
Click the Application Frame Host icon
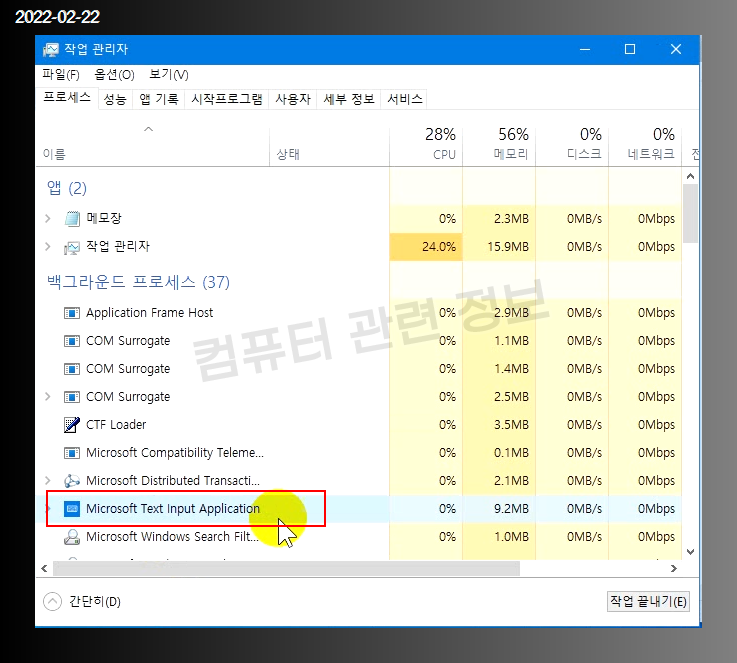(72, 313)
